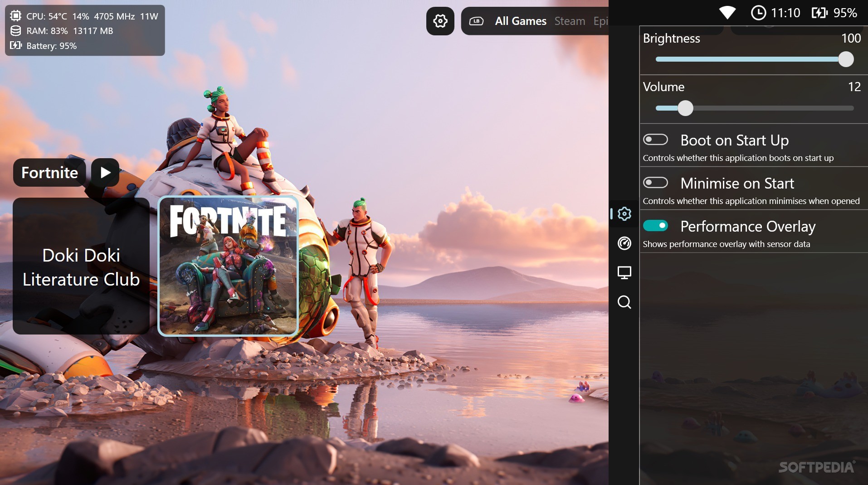
Task: Click the Wi-Fi status icon
Action: (x=727, y=13)
